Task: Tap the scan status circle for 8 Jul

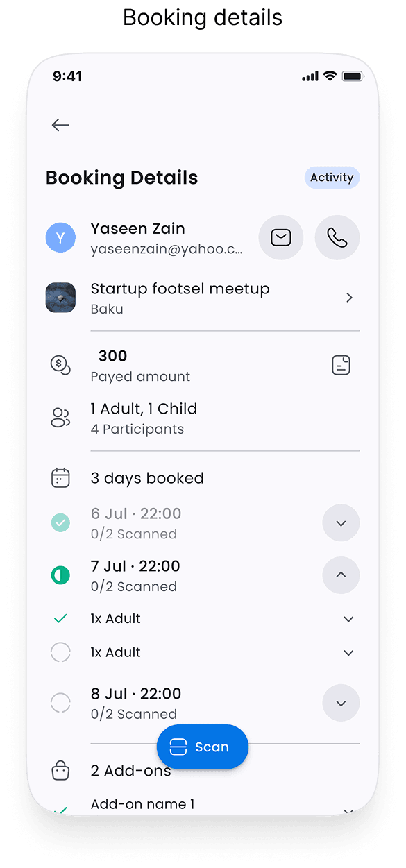Action: [60, 702]
